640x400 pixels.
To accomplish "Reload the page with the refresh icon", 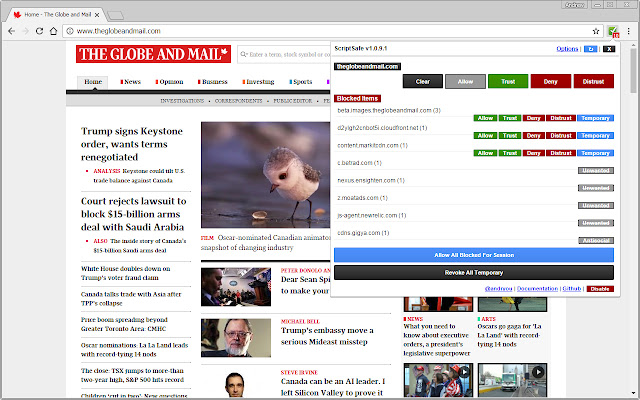I will coord(39,31).
